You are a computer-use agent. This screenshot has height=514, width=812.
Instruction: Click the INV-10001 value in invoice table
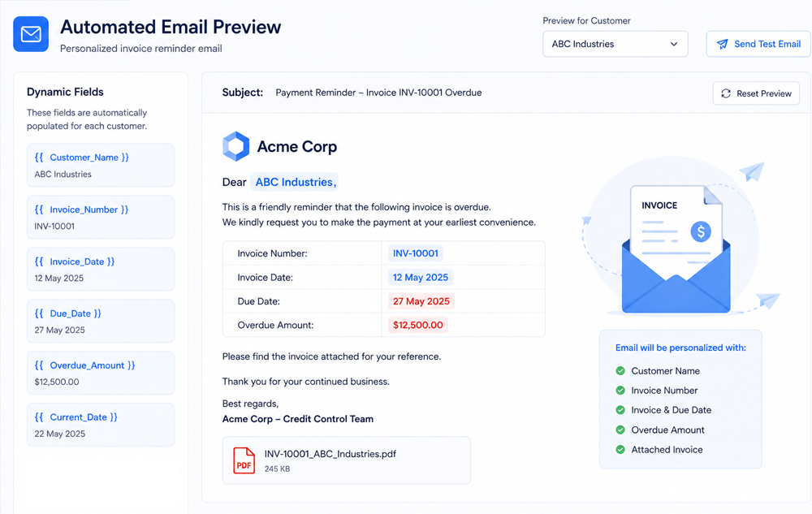click(415, 253)
